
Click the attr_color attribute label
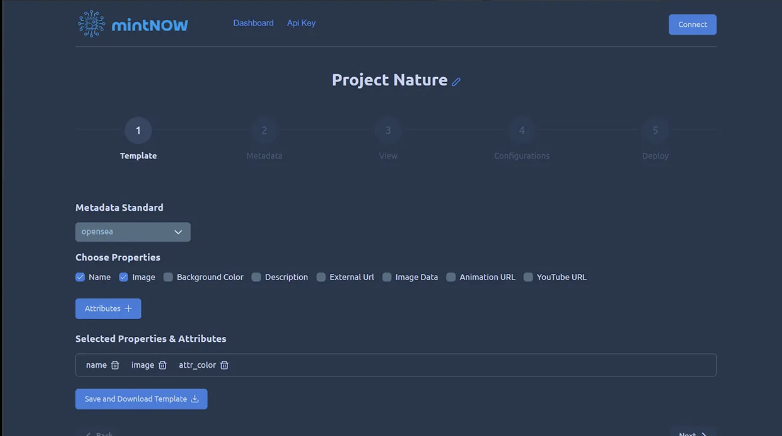[x=197, y=365]
